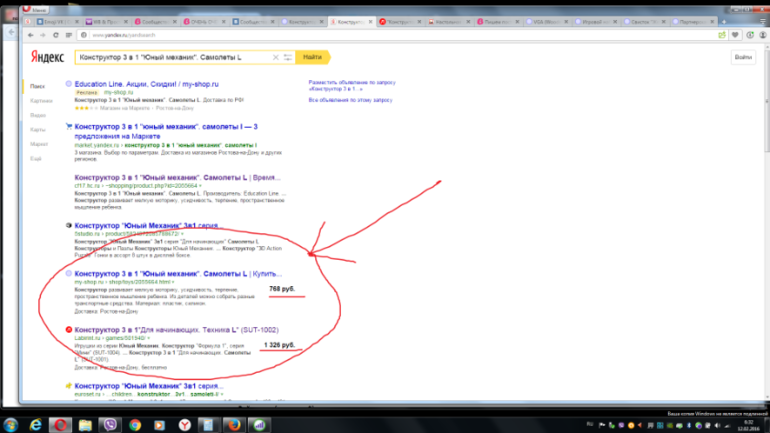Switch to the Видео search section
This screenshot has height=433, width=770.
37,115
